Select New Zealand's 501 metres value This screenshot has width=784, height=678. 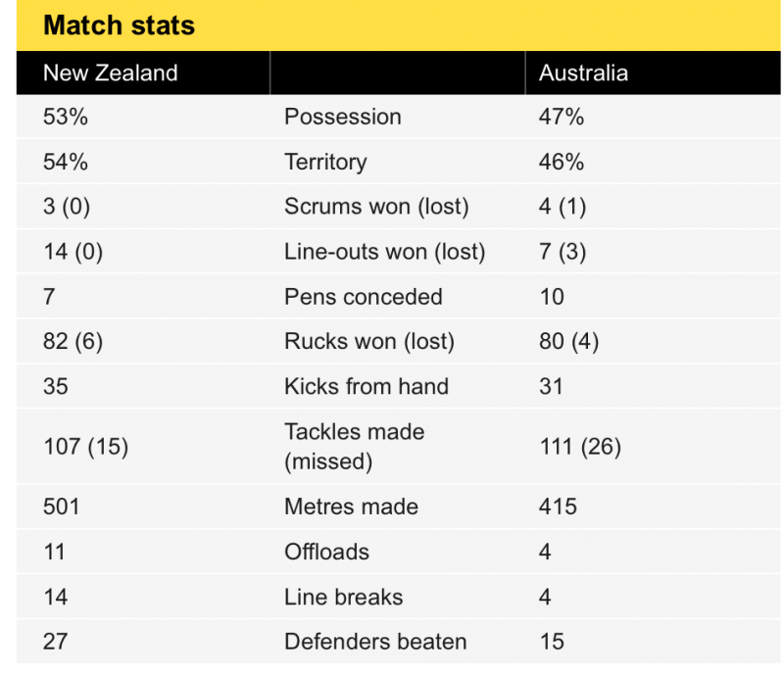click(x=61, y=507)
